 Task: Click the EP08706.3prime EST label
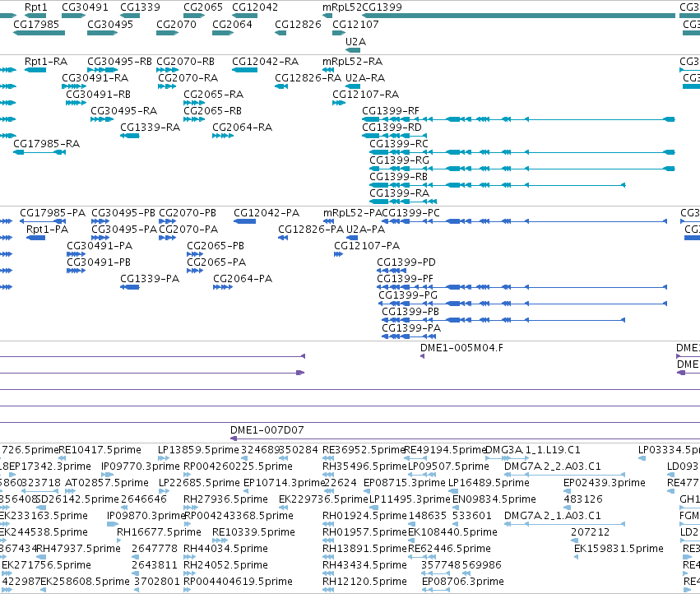coord(463,582)
